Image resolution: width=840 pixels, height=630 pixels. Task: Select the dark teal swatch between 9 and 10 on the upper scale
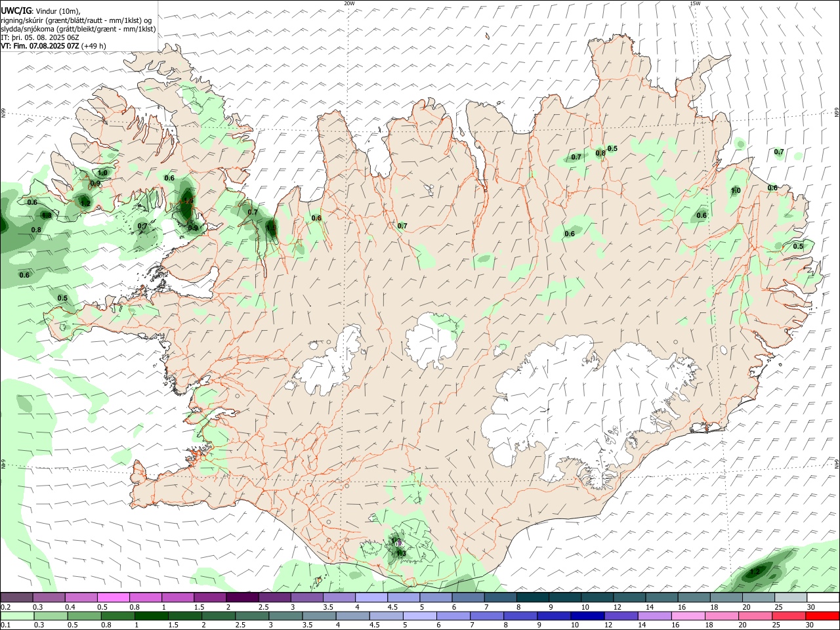tap(565, 597)
